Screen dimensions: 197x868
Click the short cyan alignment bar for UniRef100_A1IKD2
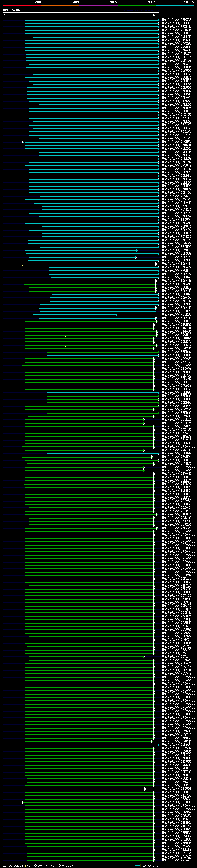coord(75,315)
